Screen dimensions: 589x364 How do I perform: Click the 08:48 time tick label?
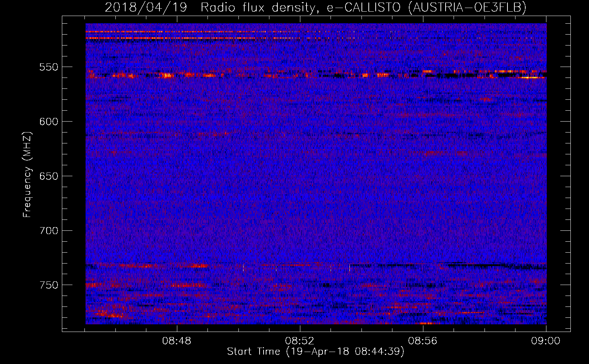point(177,341)
